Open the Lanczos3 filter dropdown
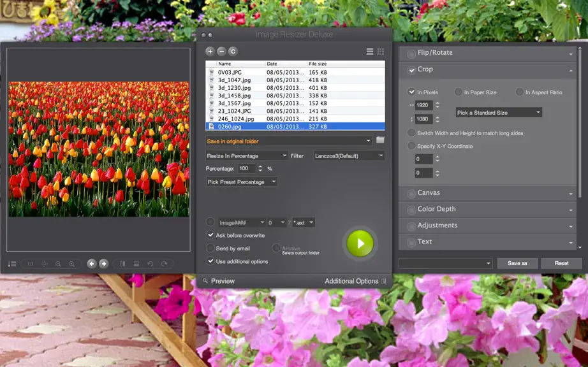The width and height of the screenshot is (588, 367). click(x=349, y=156)
